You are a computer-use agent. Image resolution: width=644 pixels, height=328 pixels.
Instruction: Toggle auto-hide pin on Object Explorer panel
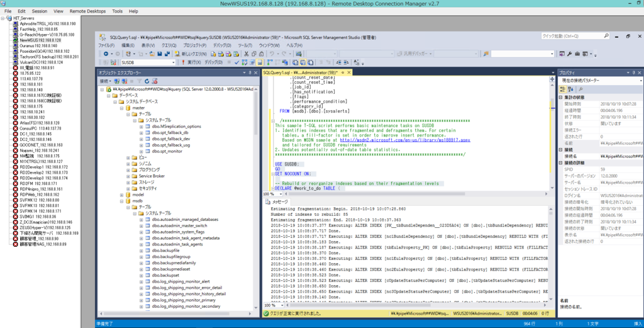point(250,72)
